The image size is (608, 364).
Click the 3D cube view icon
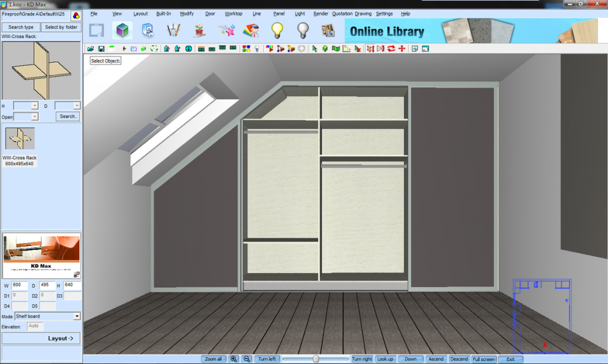(122, 30)
